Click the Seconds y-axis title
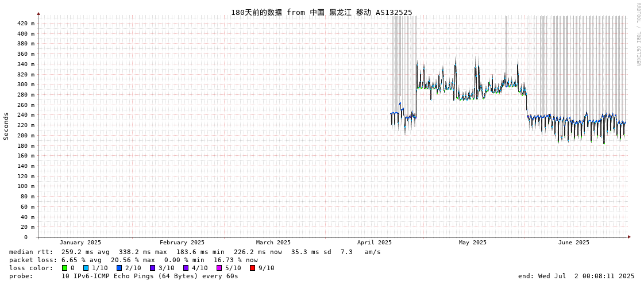Screen dimensions: 644x284 [x=6, y=126]
